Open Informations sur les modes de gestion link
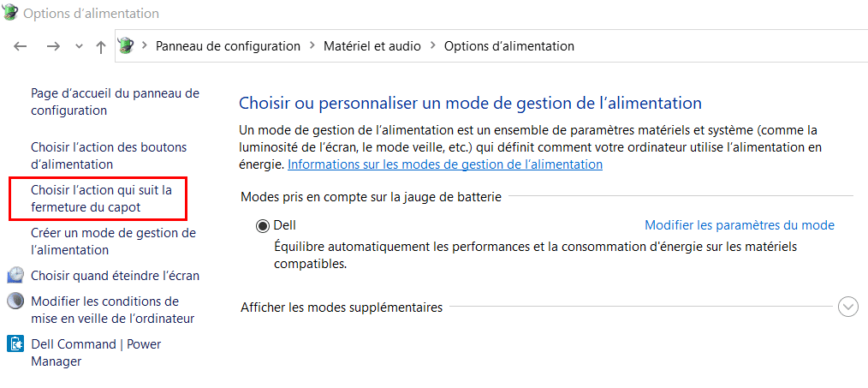 444,164
